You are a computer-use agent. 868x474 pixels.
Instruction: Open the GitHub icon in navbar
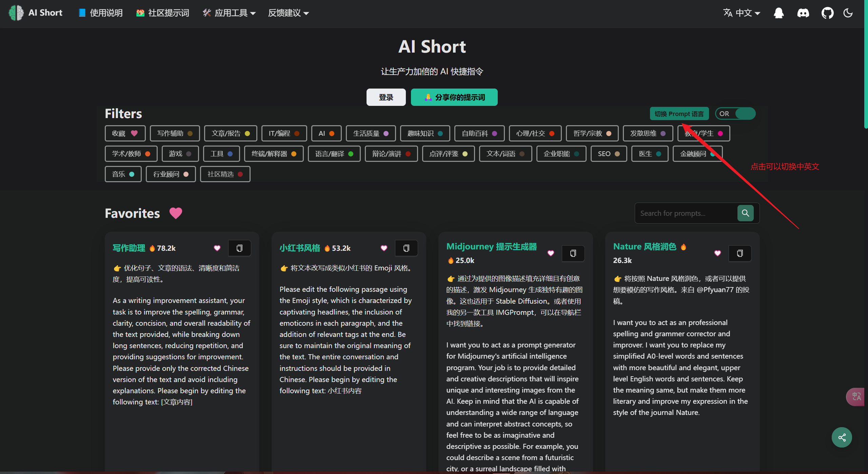tap(827, 13)
